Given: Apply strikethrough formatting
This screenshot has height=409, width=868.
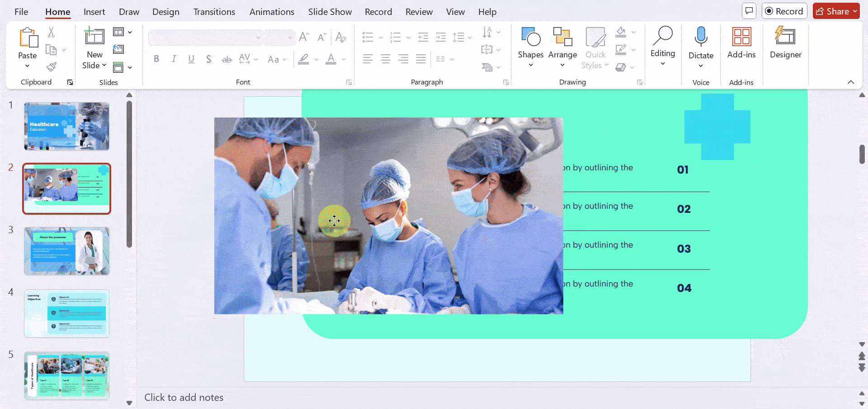Looking at the screenshot, I should (226, 59).
